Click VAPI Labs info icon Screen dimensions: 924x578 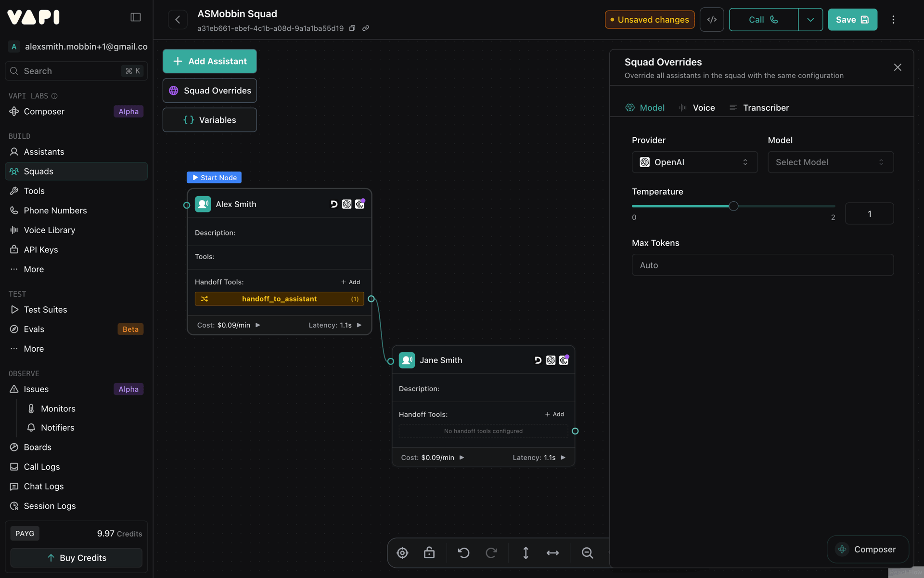[x=54, y=96]
